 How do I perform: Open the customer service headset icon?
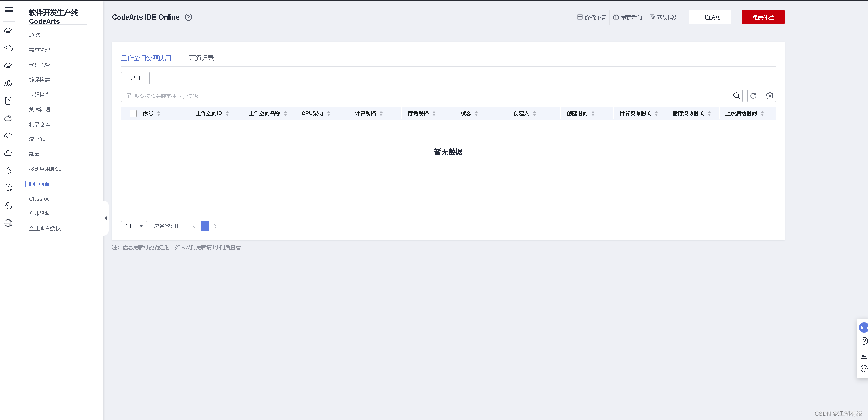coord(864,328)
